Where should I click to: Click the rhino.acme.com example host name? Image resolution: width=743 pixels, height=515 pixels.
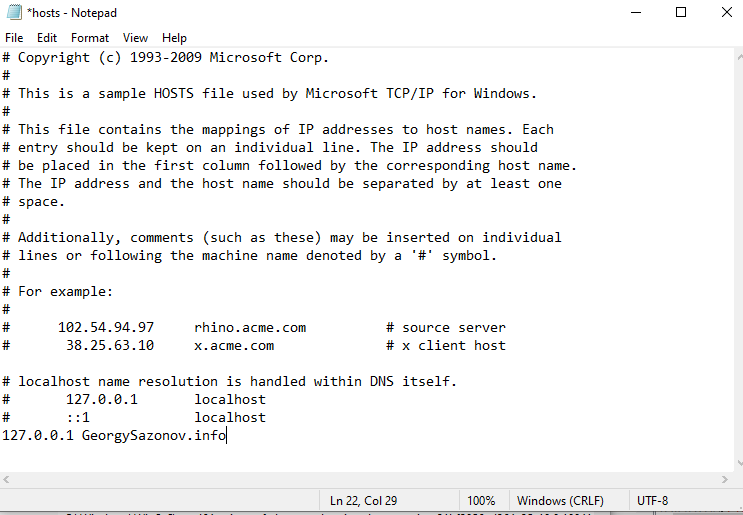tap(250, 327)
